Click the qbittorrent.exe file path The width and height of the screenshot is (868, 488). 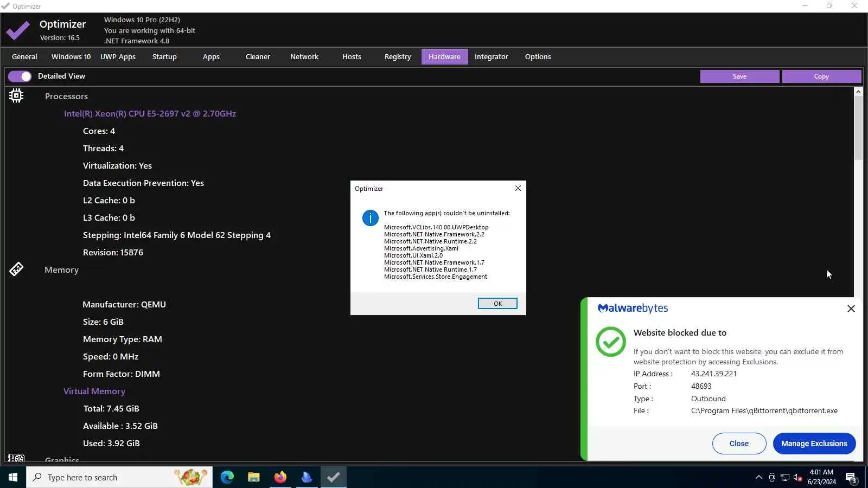[x=764, y=410]
